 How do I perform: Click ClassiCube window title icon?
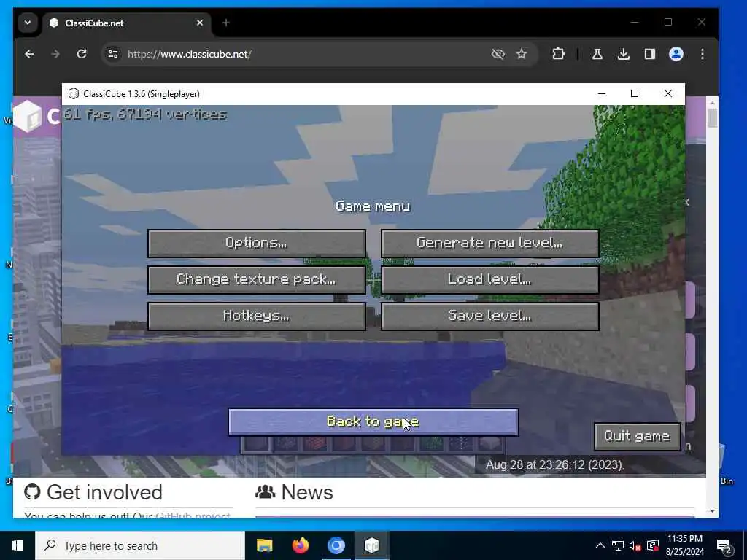(x=74, y=94)
